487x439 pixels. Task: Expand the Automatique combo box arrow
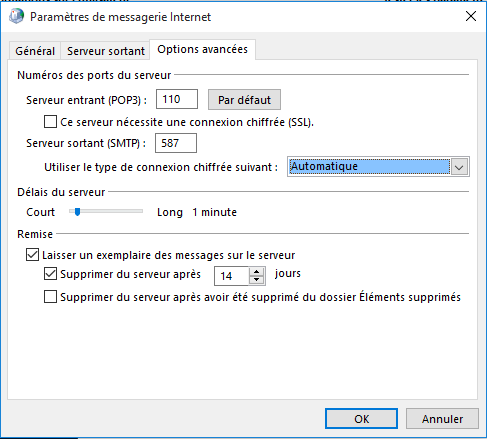[459, 167]
